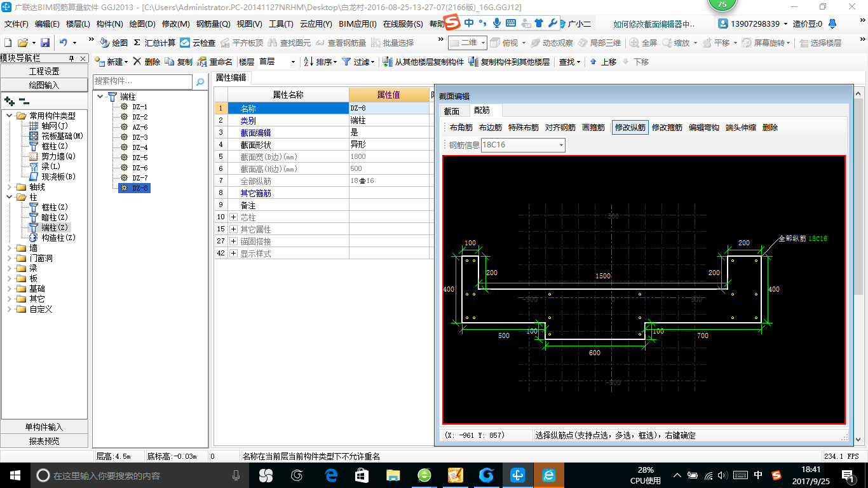Open 单构件输入 section
This screenshot has width=868, height=488.
pyautogui.click(x=44, y=427)
